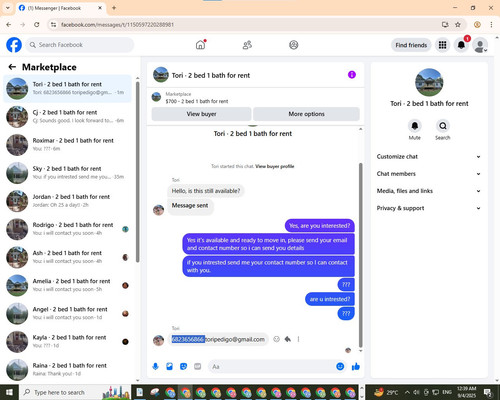This screenshot has width=500, height=400.
Task: Open the Chrome profile icon
Action: click(x=477, y=24)
